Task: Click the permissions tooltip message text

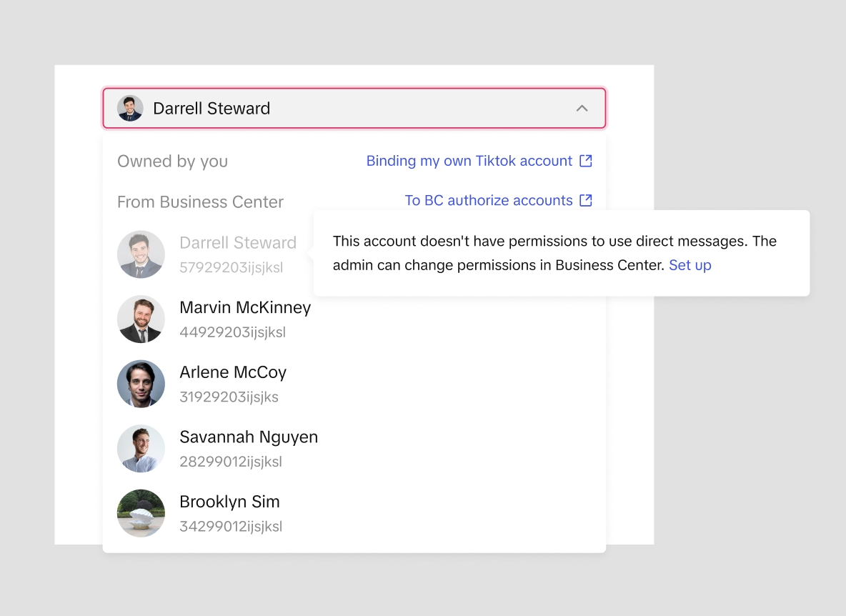Action: click(554, 253)
